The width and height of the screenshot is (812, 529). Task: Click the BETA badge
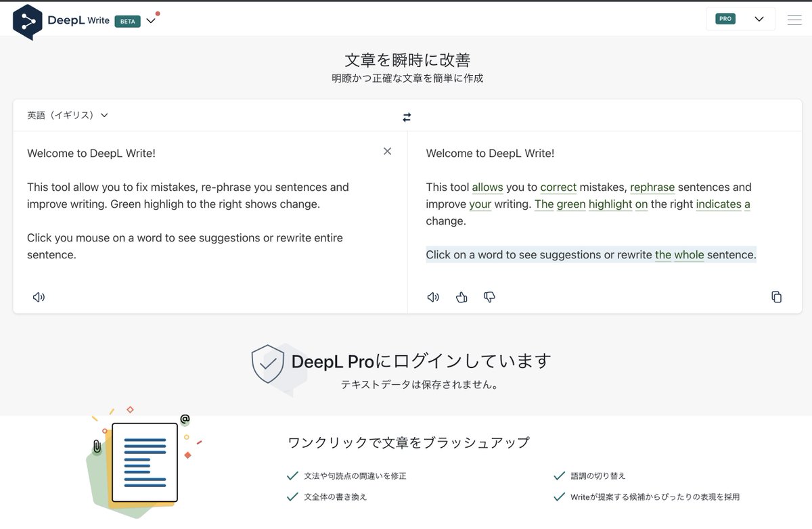[127, 21]
